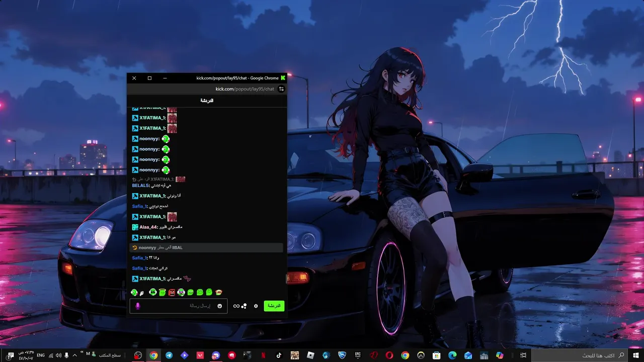
Task: Open TikTok from the taskbar
Action: (x=279, y=355)
